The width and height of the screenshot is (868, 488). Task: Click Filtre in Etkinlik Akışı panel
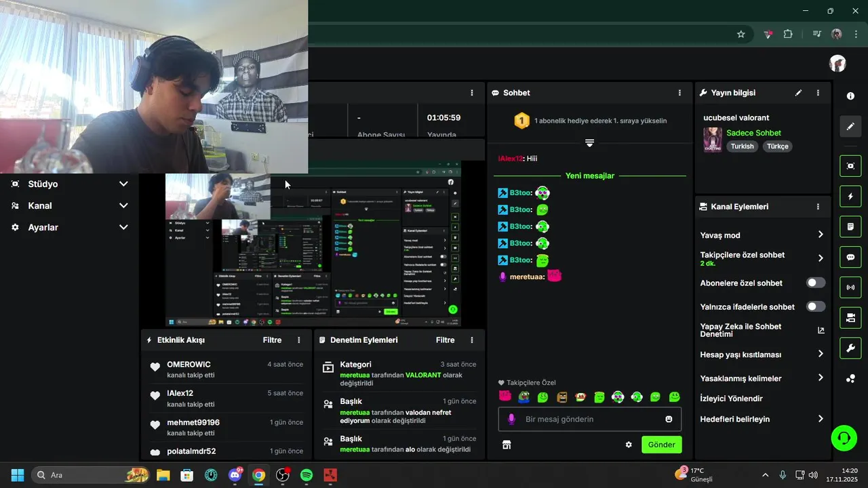[x=273, y=340]
